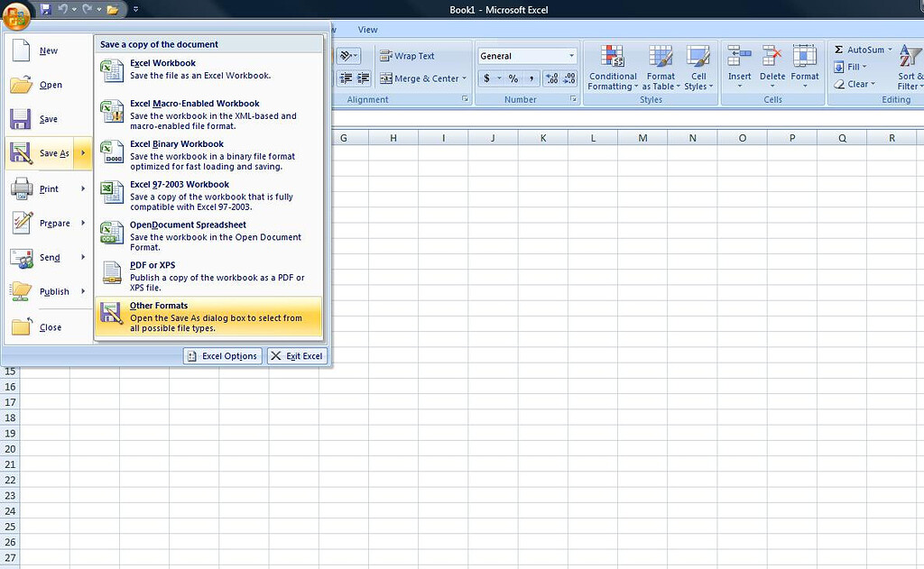The width and height of the screenshot is (924, 569).
Task: Click the Increase Decimal icon
Action: pos(551,78)
